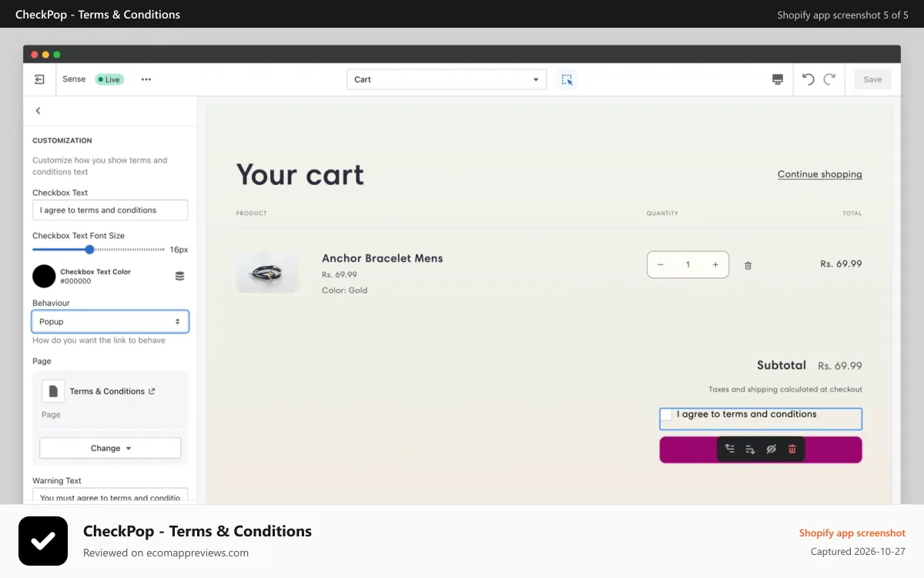Tick the terms and conditions checkbox in cart
Image resolution: width=924 pixels, height=578 pixels.
click(667, 415)
